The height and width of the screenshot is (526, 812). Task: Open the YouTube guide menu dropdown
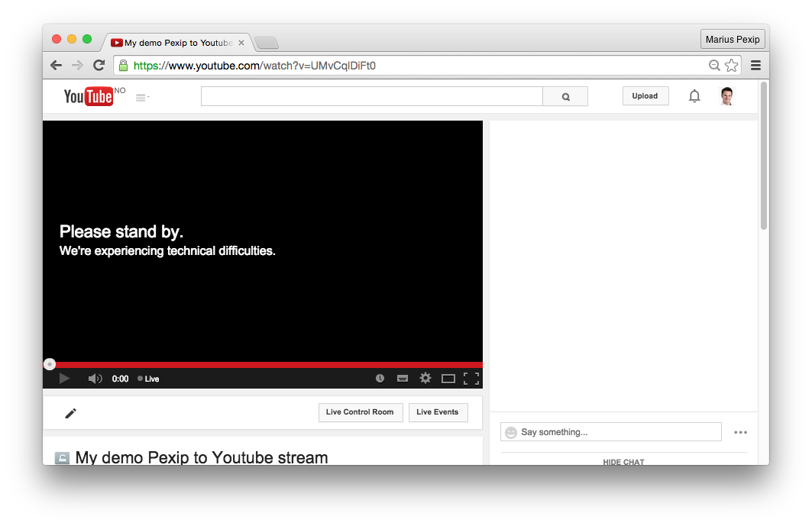(142, 97)
